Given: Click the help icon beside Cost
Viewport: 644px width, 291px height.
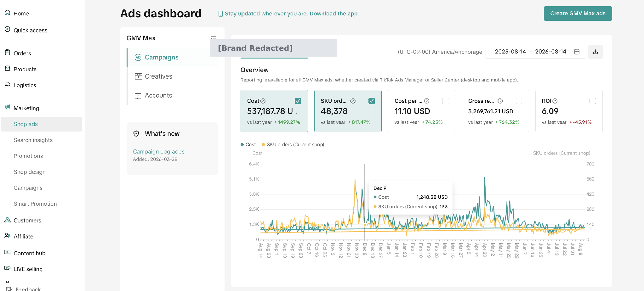Looking at the screenshot, I should tap(263, 101).
